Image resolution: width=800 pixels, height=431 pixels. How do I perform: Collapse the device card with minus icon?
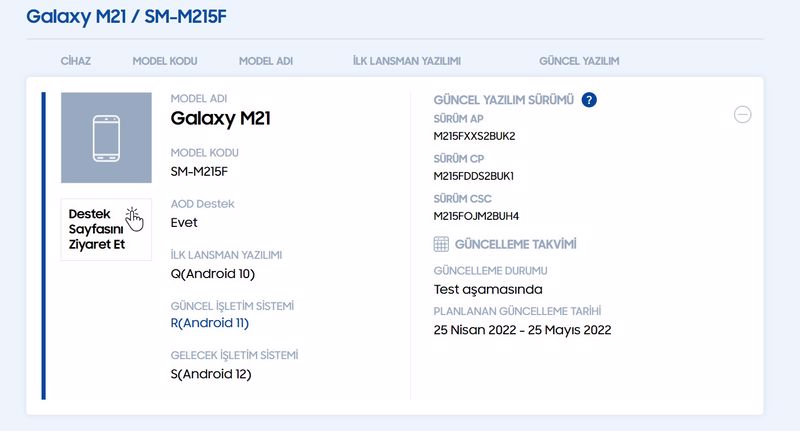[x=742, y=114]
